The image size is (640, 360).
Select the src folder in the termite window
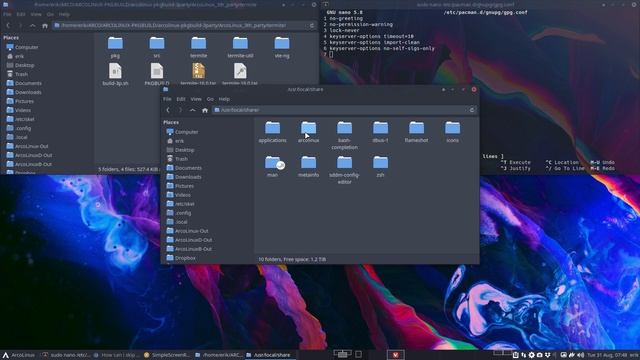(x=157, y=47)
